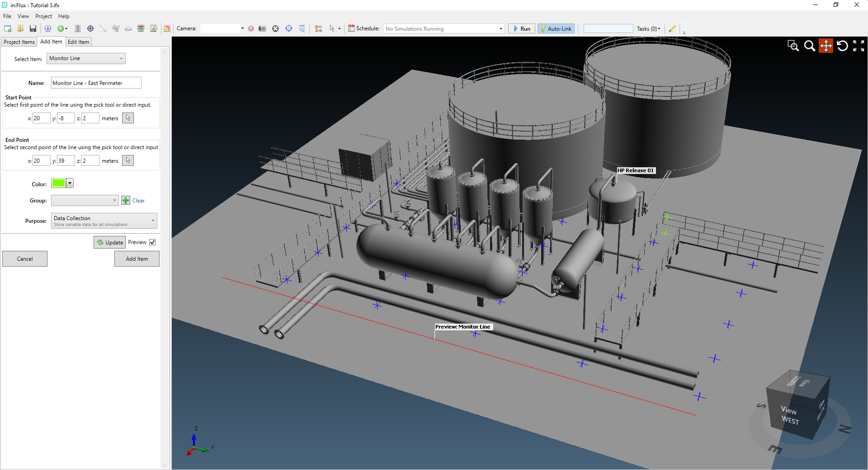Image resolution: width=868 pixels, height=470 pixels.
Task: Select the orange pan move tool
Action: click(x=826, y=46)
